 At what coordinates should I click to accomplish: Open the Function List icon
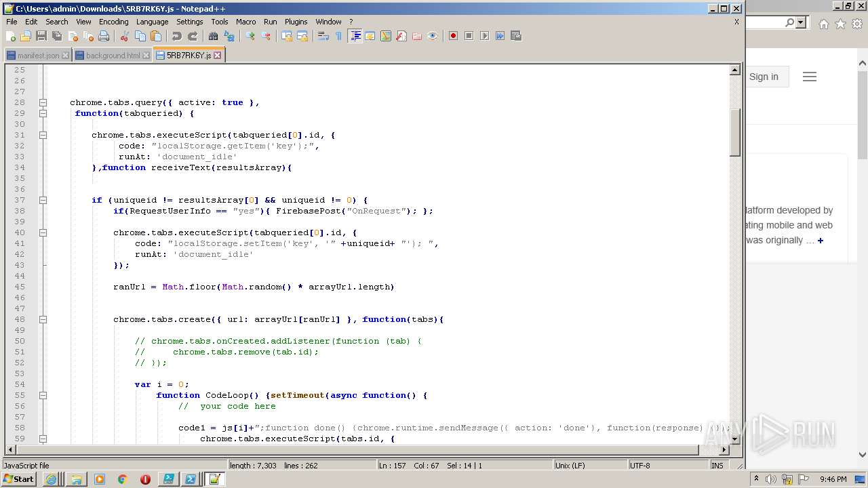coord(401,36)
